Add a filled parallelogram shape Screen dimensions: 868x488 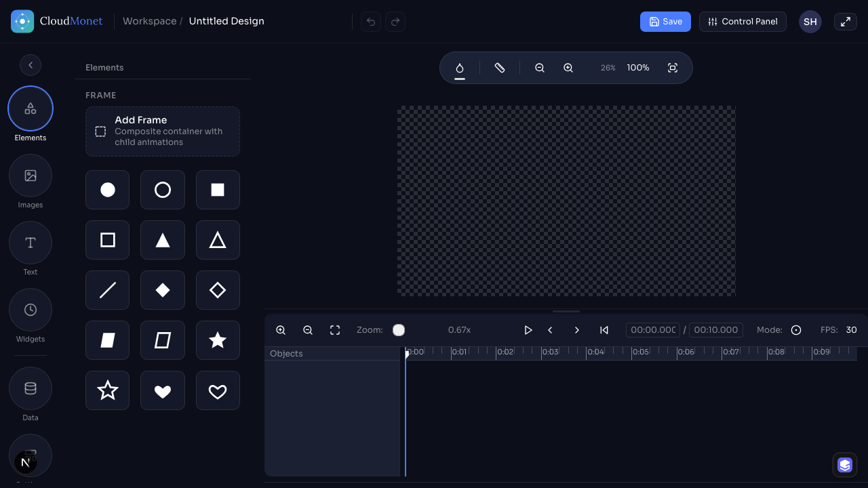[x=107, y=340]
